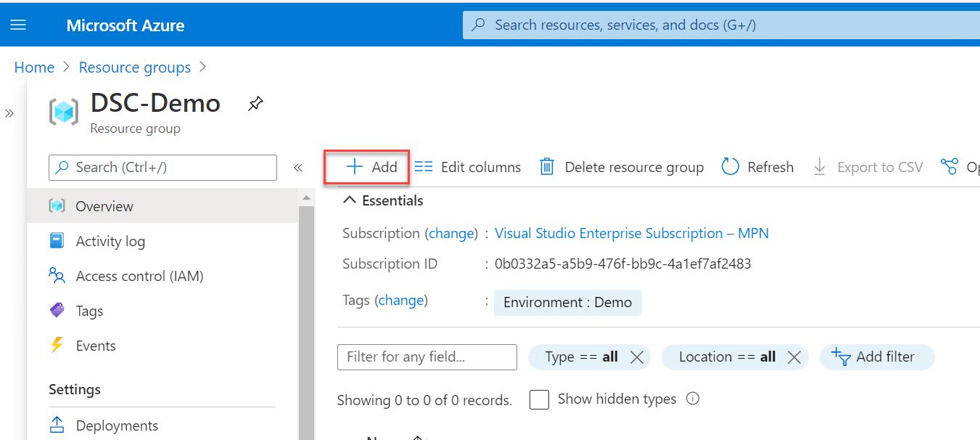Remove the Type filter with X
Image resolution: width=980 pixels, height=440 pixels.
(x=637, y=357)
